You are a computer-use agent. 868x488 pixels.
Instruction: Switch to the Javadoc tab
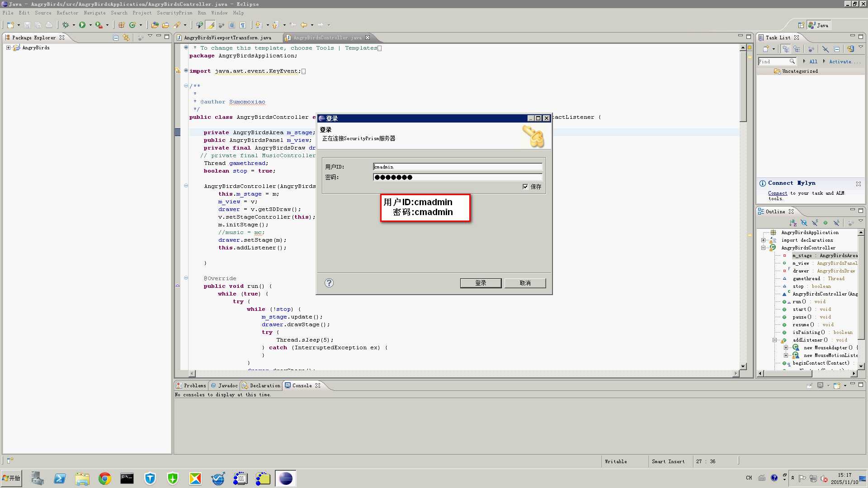click(224, 385)
